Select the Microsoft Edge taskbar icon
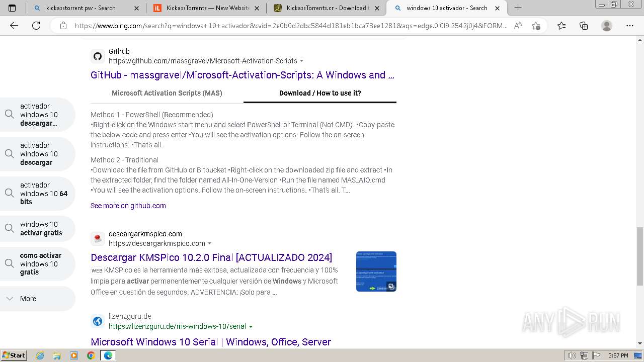Viewport: 644px width, 362px height. 108,355
